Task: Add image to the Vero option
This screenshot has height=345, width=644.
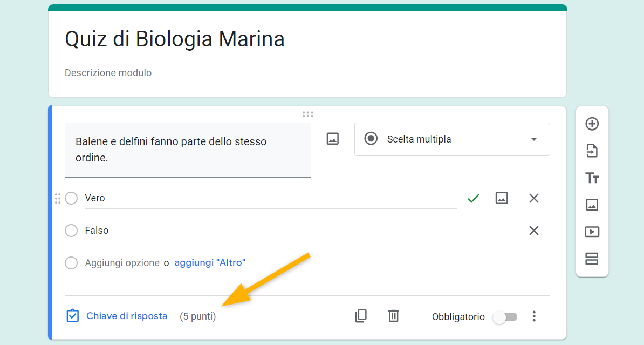Action: 502,198
